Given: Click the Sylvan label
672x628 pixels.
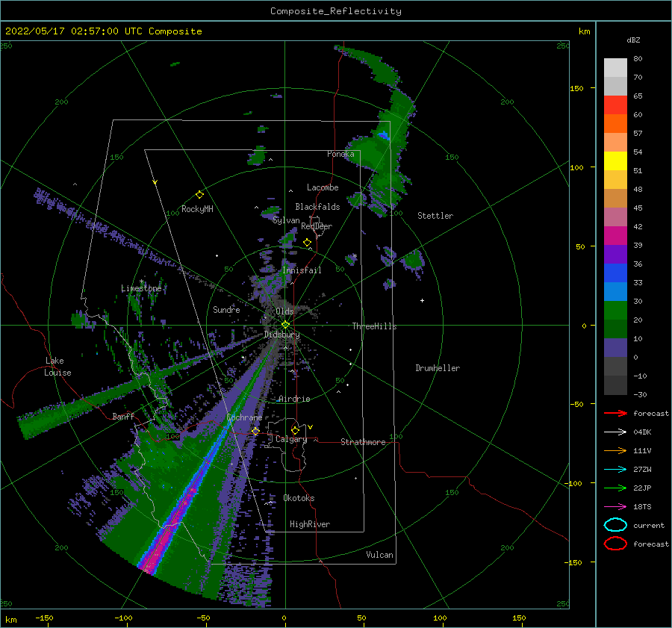Looking at the screenshot, I should (286, 220).
